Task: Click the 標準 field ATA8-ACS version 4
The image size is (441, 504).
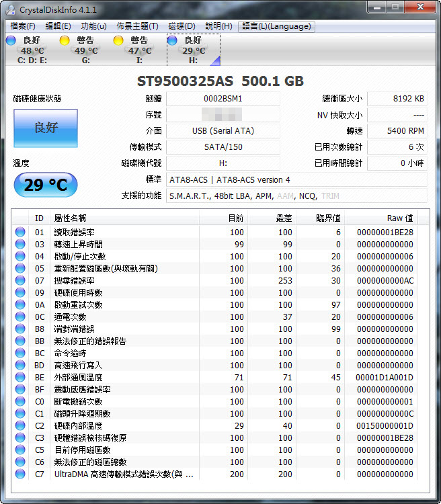Action: point(296,179)
